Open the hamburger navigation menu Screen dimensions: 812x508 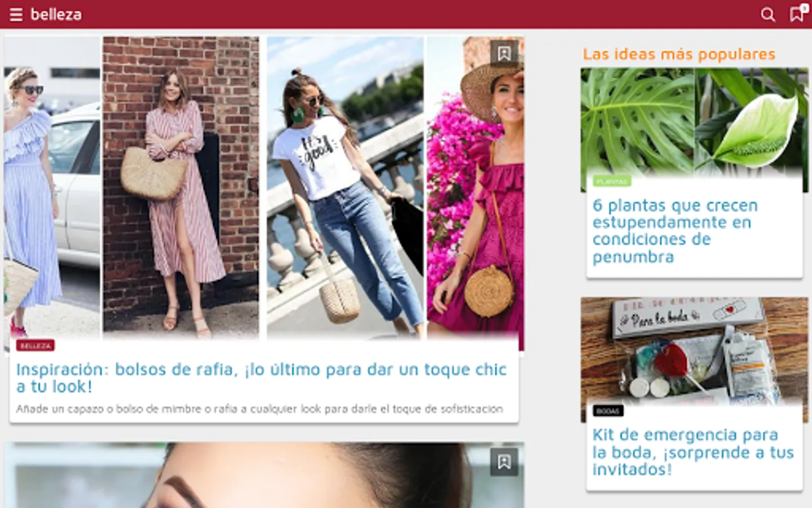[x=16, y=14]
